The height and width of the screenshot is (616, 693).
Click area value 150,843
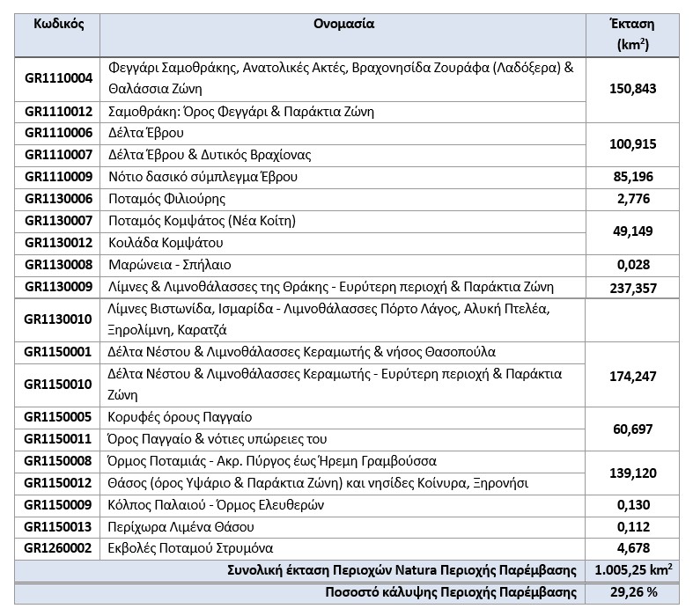tap(633, 89)
